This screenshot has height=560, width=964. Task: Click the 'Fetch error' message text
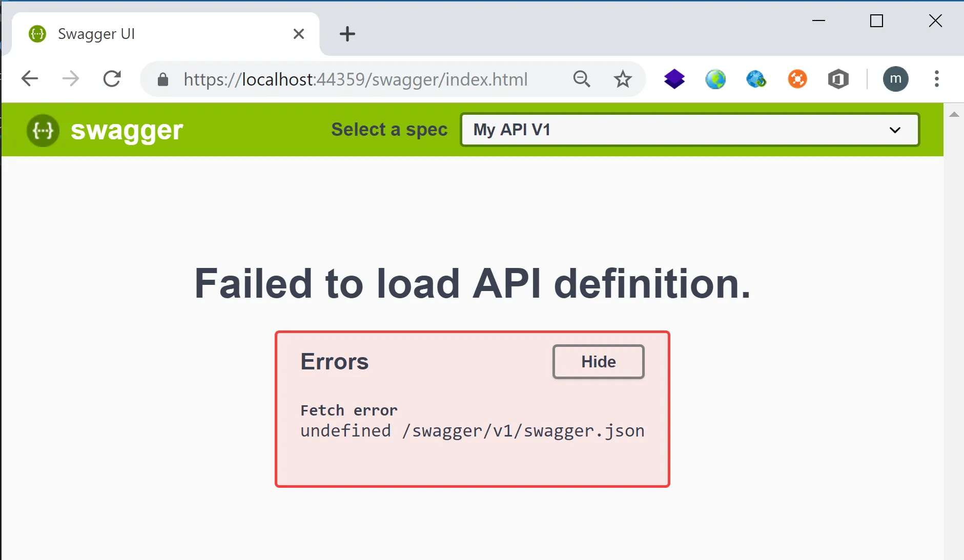coord(349,410)
